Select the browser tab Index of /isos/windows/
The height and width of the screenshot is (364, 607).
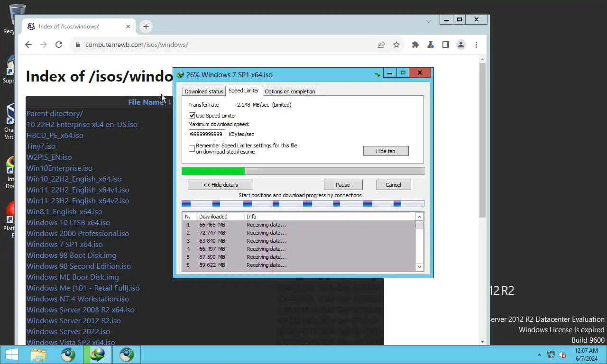[78, 27]
